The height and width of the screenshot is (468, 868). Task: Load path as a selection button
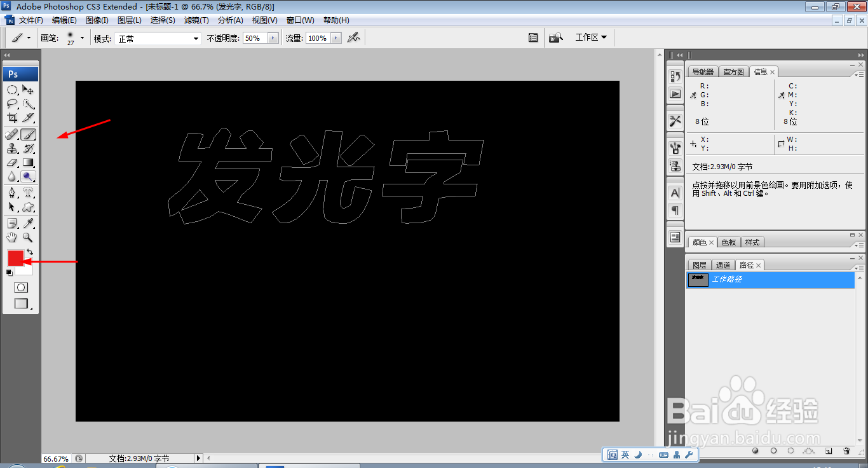(791, 451)
